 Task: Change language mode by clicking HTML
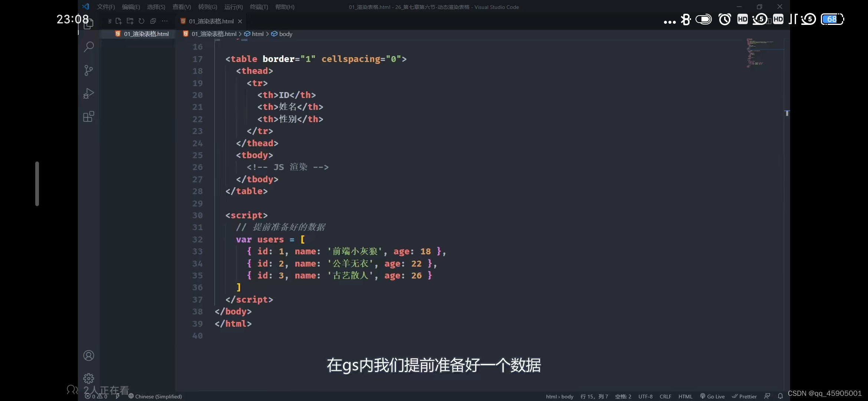click(x=685, y=397)
